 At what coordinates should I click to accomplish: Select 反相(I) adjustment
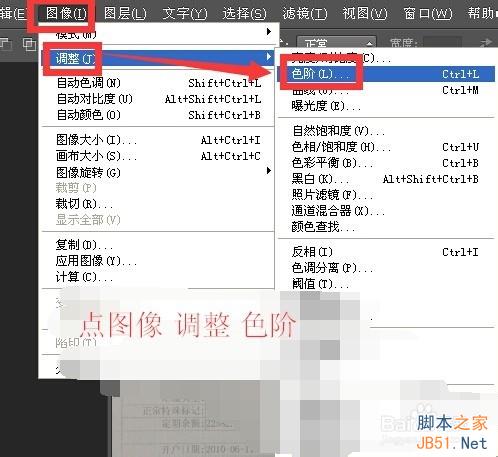pos(386,252)
